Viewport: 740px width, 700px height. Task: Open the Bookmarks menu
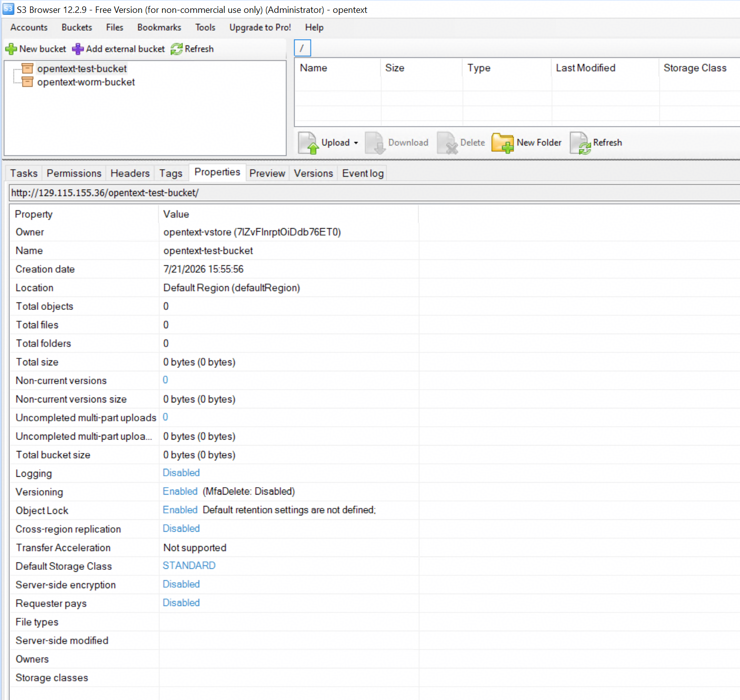[x=159, y=27]
